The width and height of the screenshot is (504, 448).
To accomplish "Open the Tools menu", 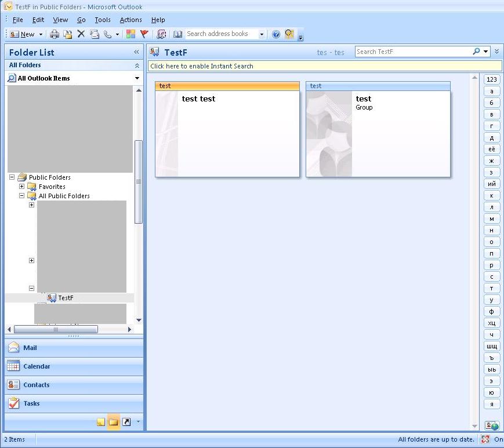I will point(103,20).
